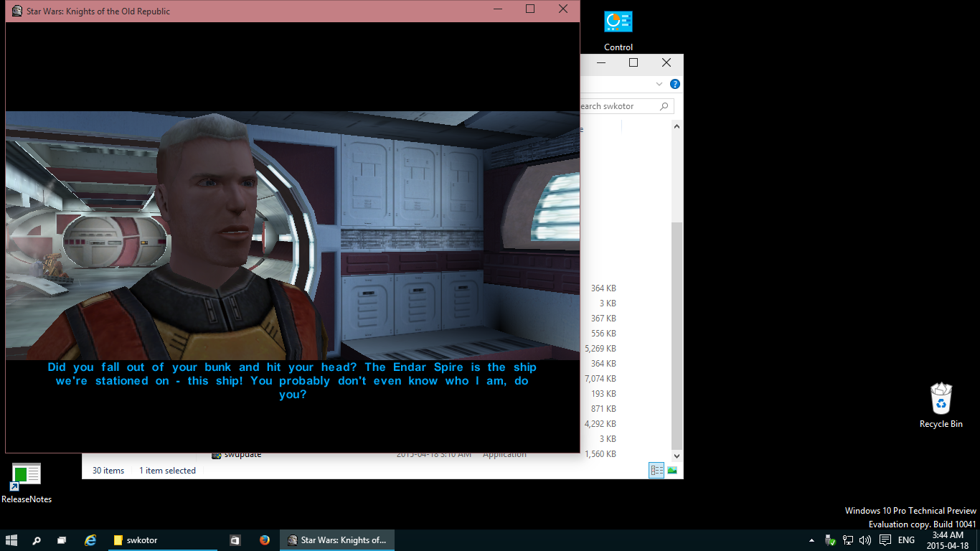Click the Safely Remove Hardware tray icon
This screenshot has width=980, height=551.
(x=831, y=540)
